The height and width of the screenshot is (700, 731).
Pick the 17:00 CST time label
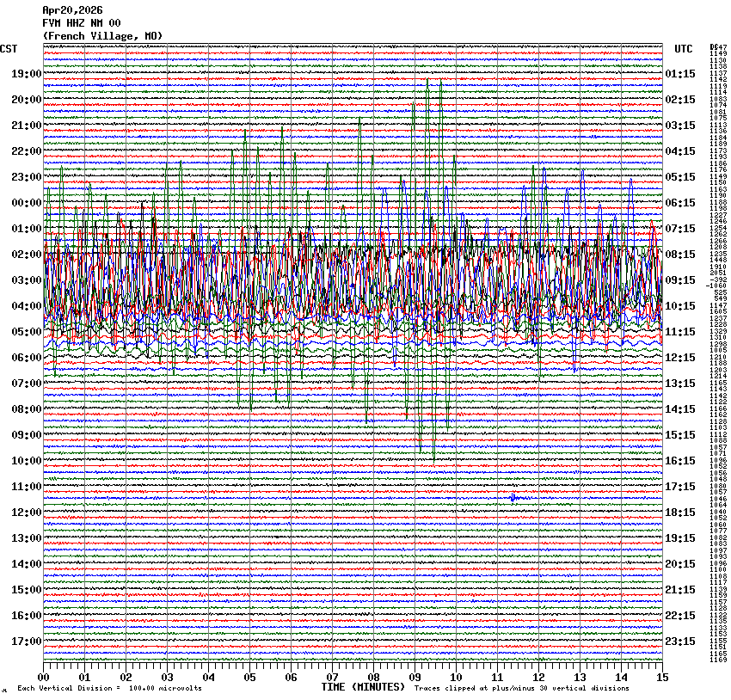(x=26, y=642)
